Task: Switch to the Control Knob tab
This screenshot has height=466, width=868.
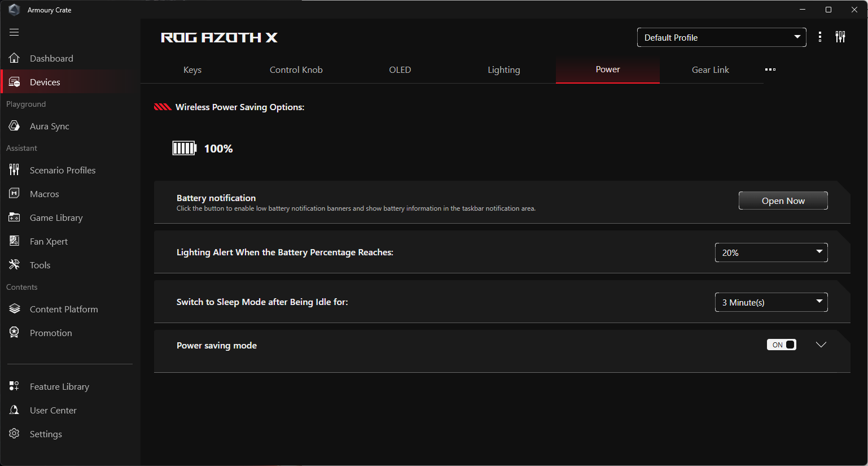Action: [x=296, y=69]
